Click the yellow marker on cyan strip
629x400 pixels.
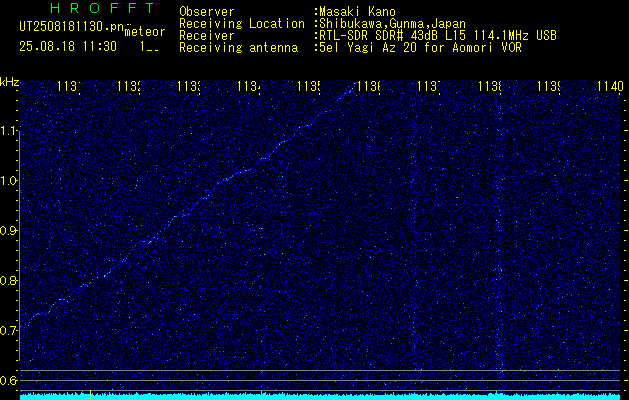click(91, 395)
